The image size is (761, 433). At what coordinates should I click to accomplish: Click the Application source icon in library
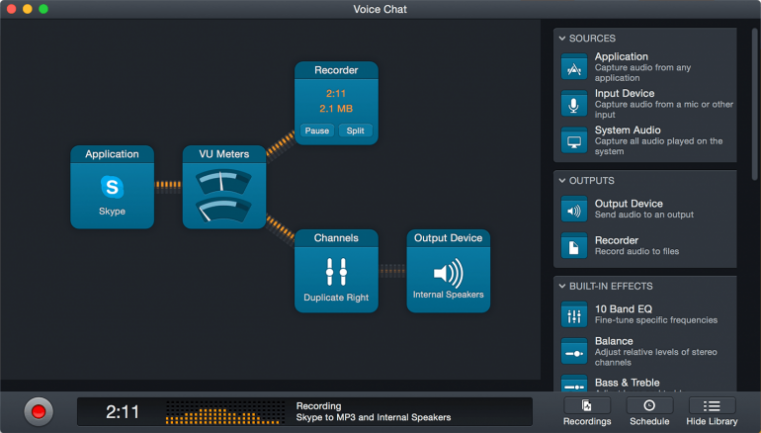pyautogui.click(x=574, y=67)
